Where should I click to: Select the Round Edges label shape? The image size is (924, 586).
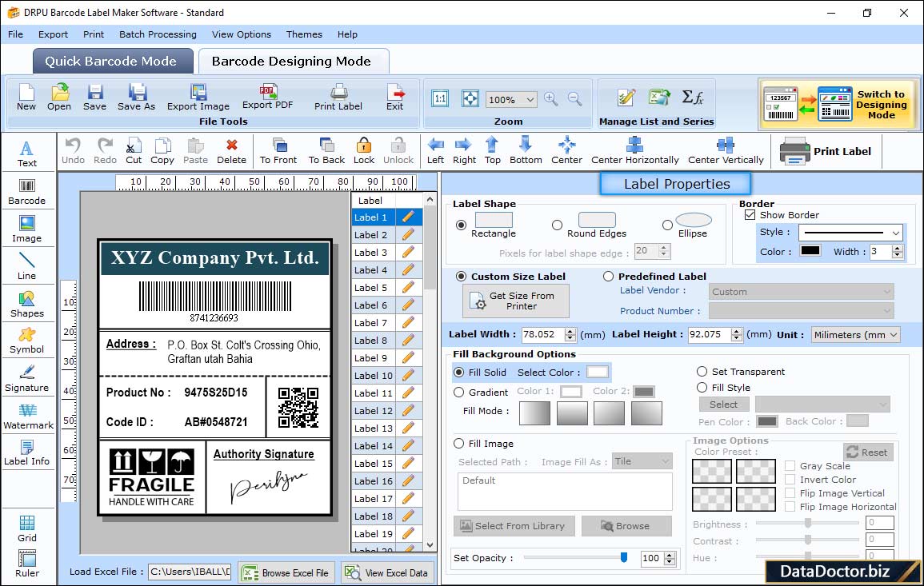tap(557, 225)
